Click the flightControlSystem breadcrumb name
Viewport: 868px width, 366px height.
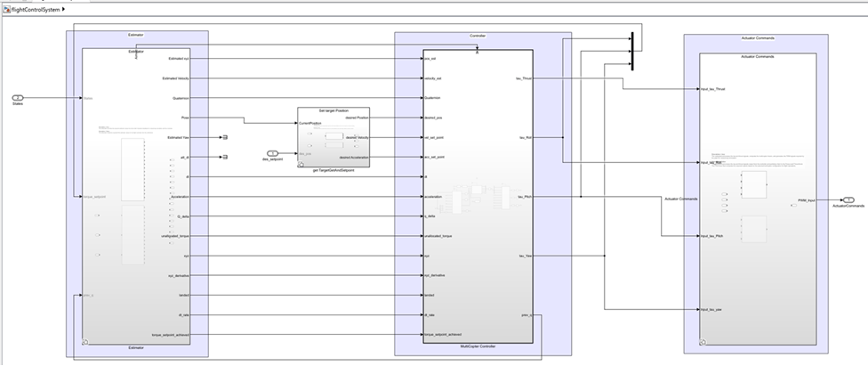pyautogui.click(x=36, y=10)
